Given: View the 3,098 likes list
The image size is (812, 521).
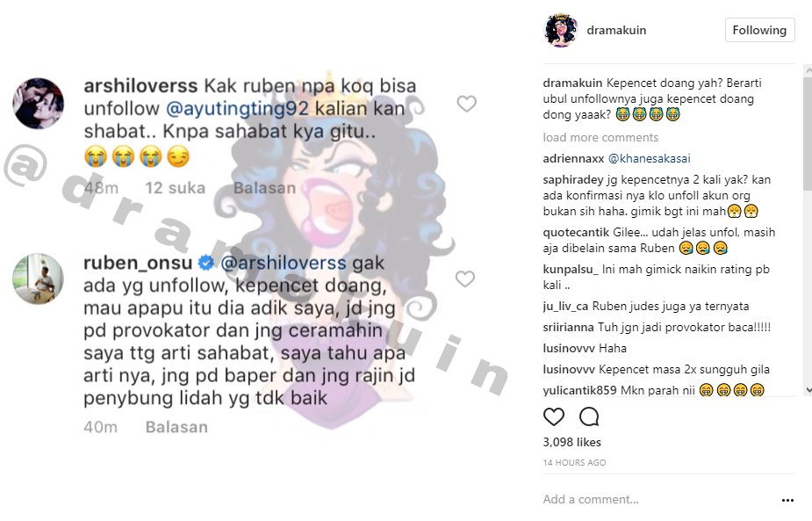Looking at the screenshot, I should (x=571, y=442).
